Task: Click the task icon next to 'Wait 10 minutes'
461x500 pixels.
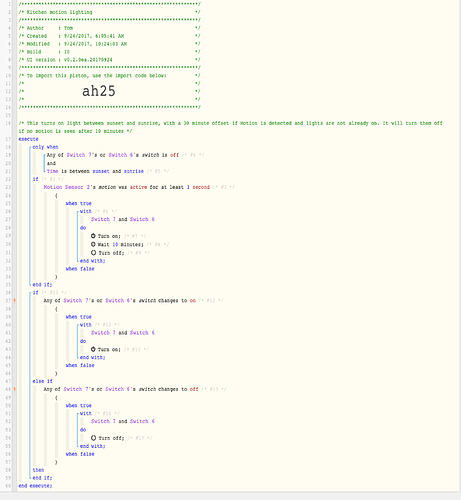Action: (x=93, y=244)
